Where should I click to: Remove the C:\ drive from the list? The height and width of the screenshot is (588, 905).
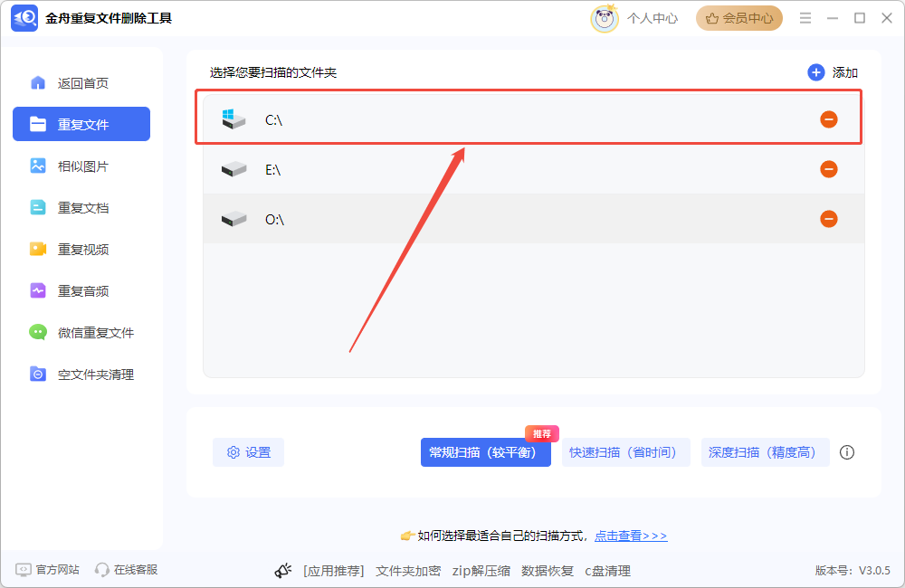(829, 119)
